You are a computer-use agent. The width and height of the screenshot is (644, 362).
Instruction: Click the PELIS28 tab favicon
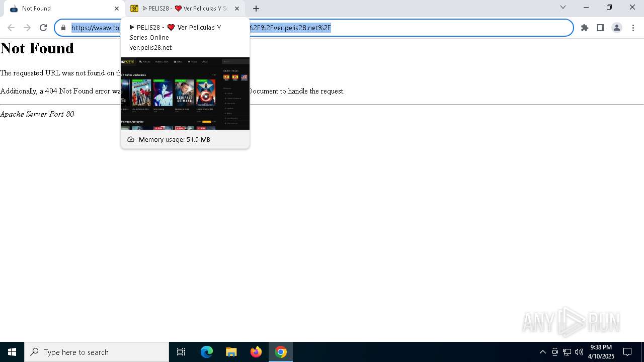(x=134, y=9)
